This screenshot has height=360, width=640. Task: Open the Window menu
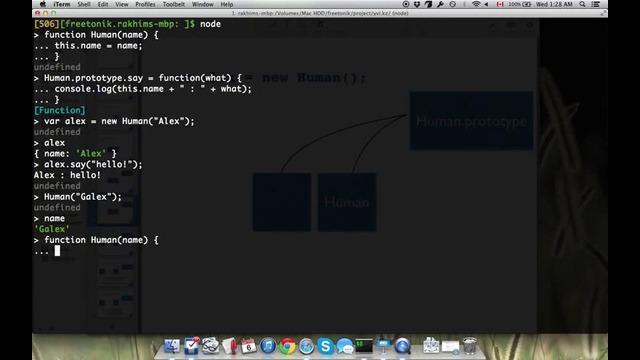(x=202, y=4)
